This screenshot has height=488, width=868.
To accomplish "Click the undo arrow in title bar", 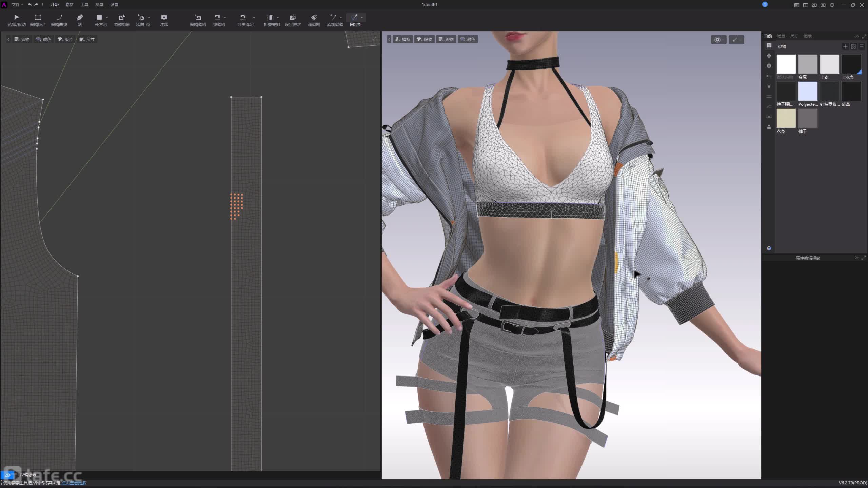I will coord(30,4).
